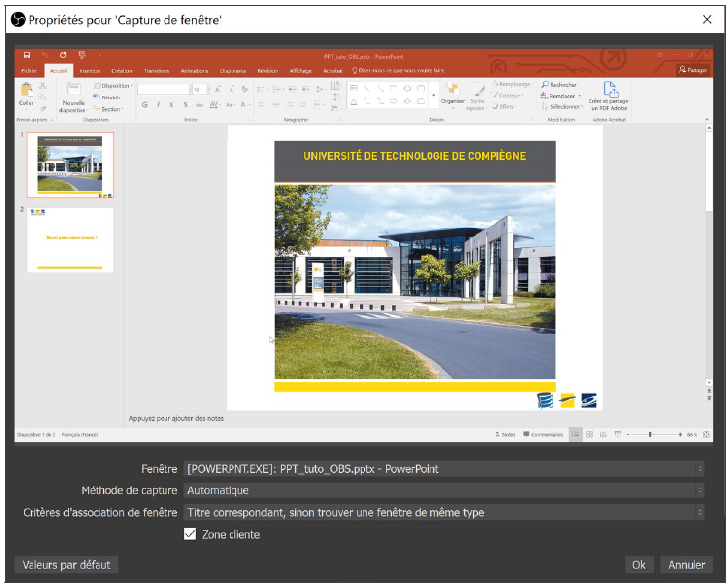Click Valeurs par défaut button
The width and height of the screenshot is (728, 586).
(66, 564)
